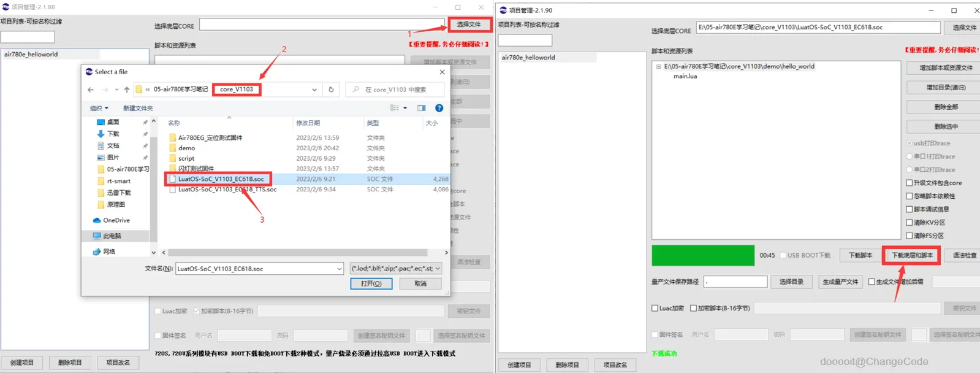Open the help icon in the file dialog
The image size is (980, 373).
point(439,108)
